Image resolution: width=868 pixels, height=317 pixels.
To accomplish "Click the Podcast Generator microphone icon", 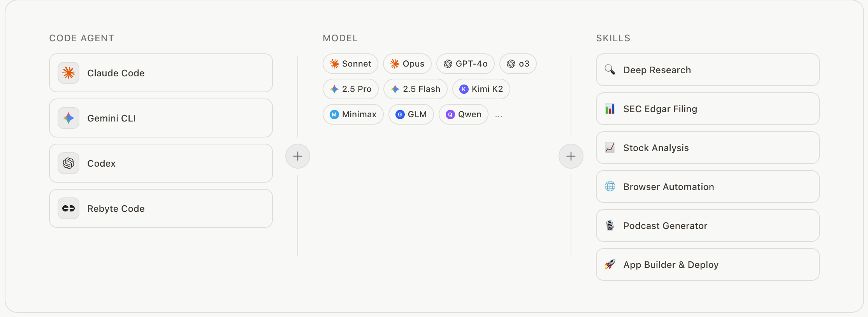I will [610, 225].
